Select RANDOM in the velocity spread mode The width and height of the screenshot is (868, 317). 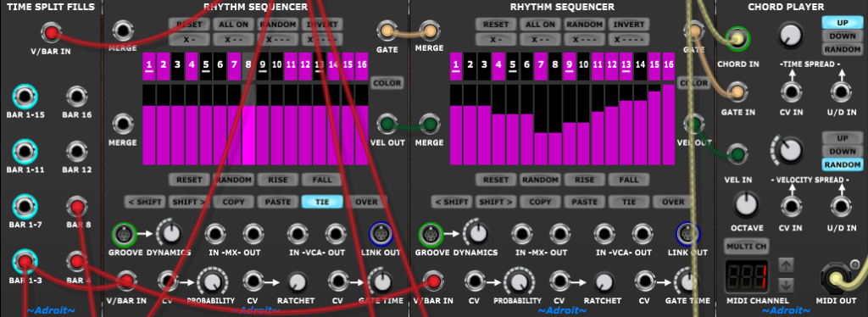click(842, 165)
